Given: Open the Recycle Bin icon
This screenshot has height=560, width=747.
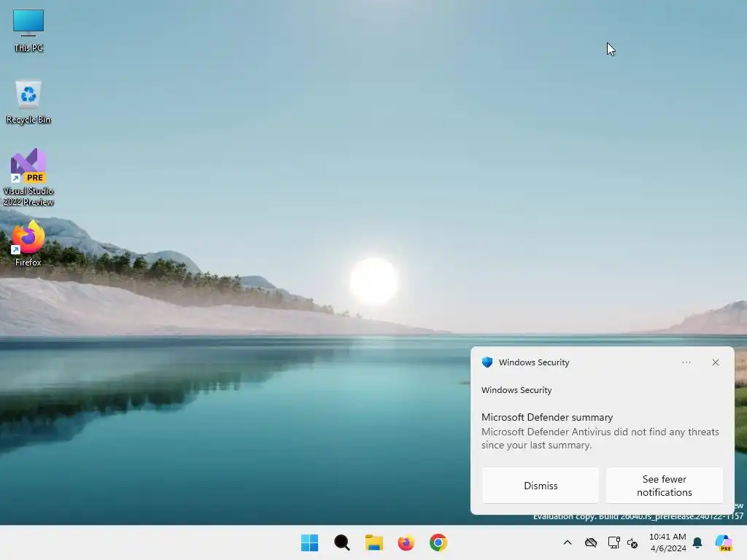Looking at the screenshot, I should pyautogui.click(x=28, y=102).
